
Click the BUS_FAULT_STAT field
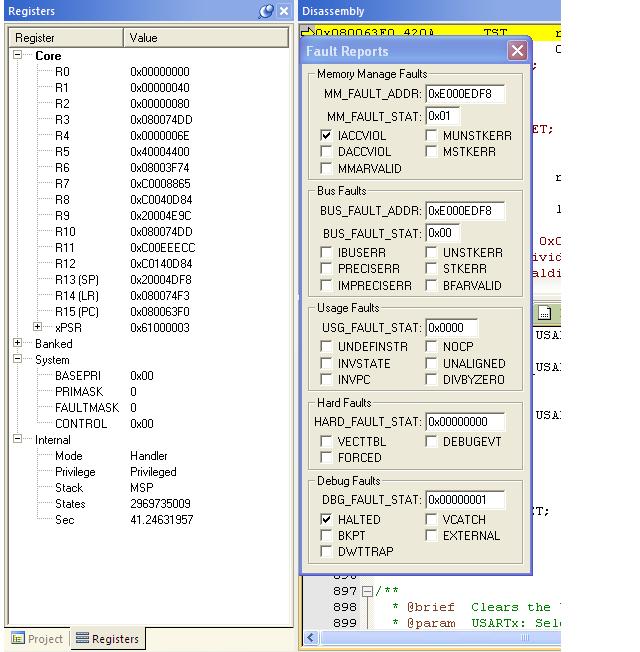[443, 233]
